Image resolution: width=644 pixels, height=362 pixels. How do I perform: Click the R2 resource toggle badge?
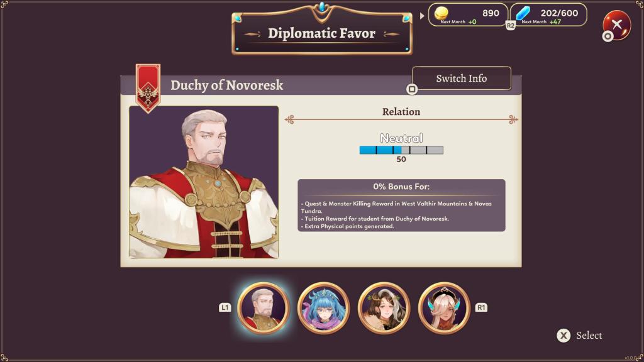point(510,25)
